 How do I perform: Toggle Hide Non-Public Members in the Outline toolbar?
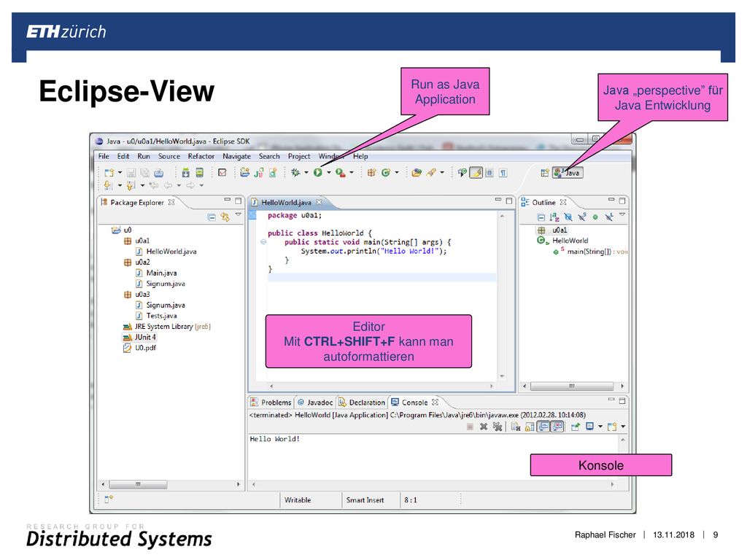point(595,217)
